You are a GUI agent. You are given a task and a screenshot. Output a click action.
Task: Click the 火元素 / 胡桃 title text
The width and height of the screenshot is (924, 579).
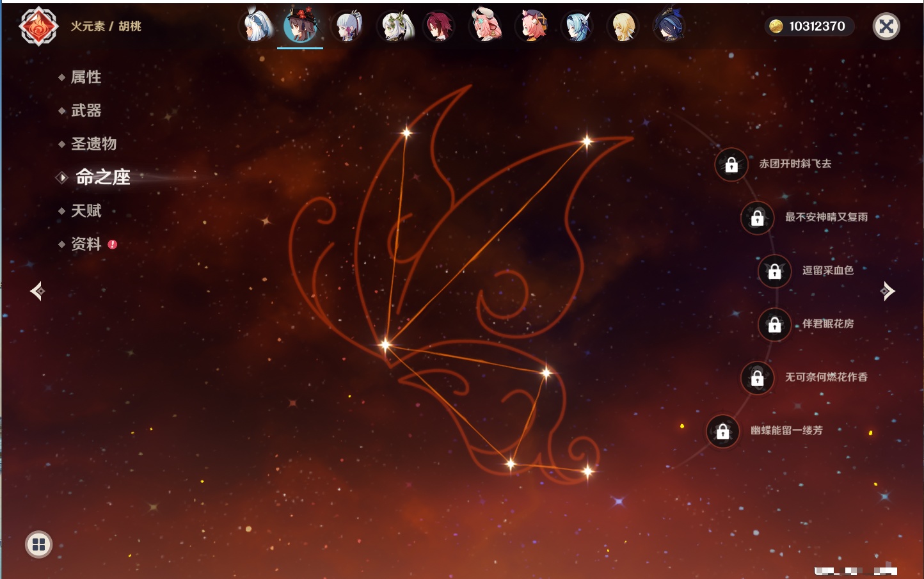click(106, 26)
